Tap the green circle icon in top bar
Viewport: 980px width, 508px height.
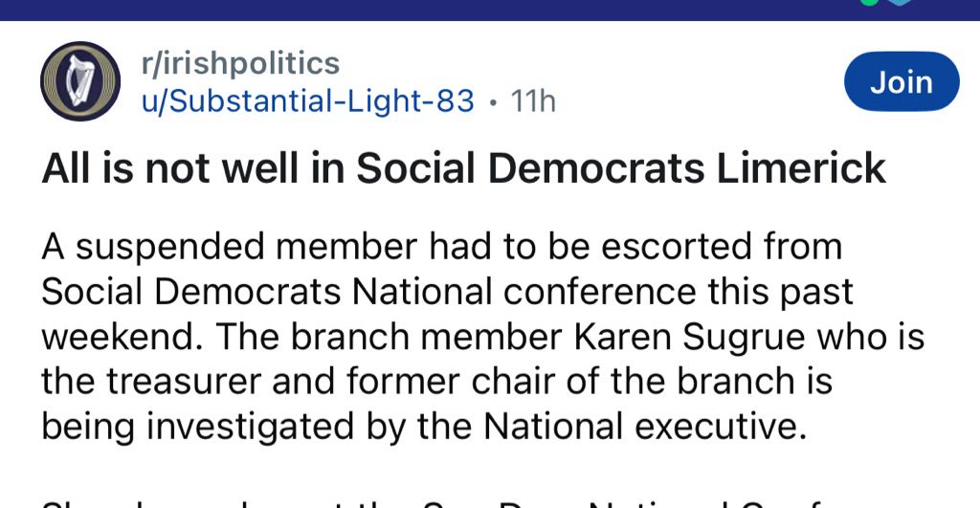[868, 3]
